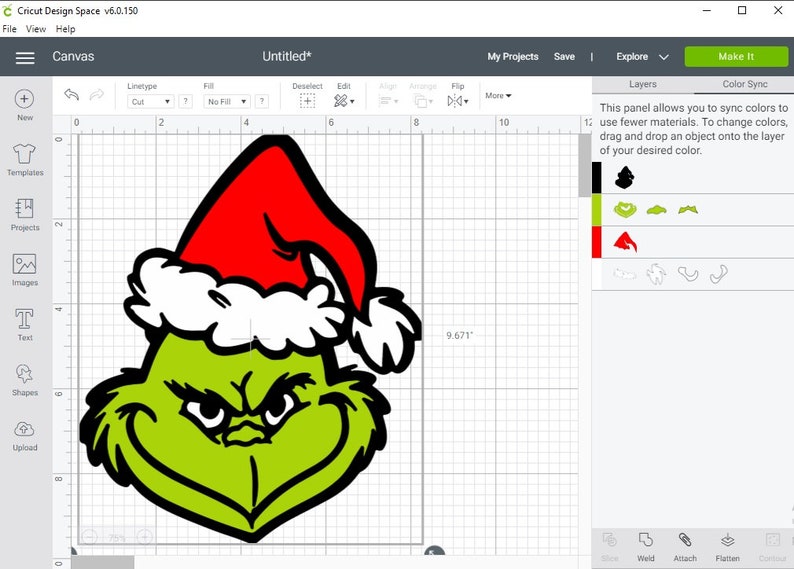Click the Arrange tool icon
This screenshot has height=569, width=794.
pyautogui.click(x=423, y=101)
